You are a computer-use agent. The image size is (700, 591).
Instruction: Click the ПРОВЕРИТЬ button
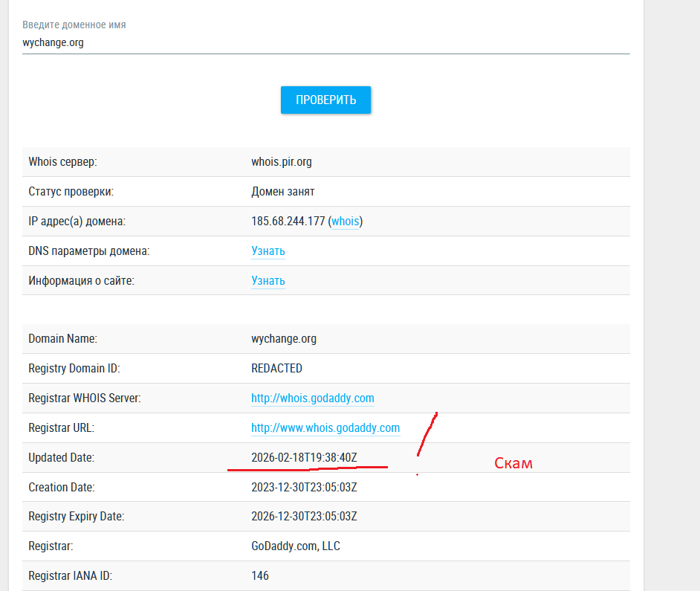pos(325,100)
